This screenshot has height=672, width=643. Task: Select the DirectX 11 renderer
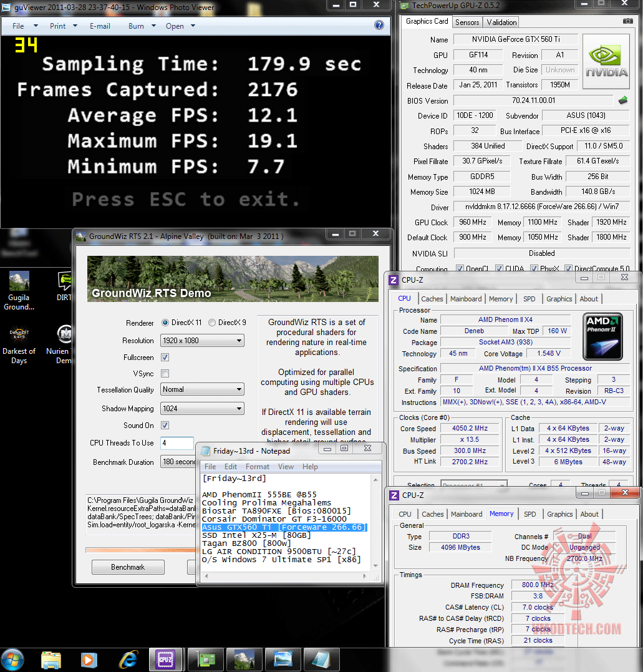165,323
